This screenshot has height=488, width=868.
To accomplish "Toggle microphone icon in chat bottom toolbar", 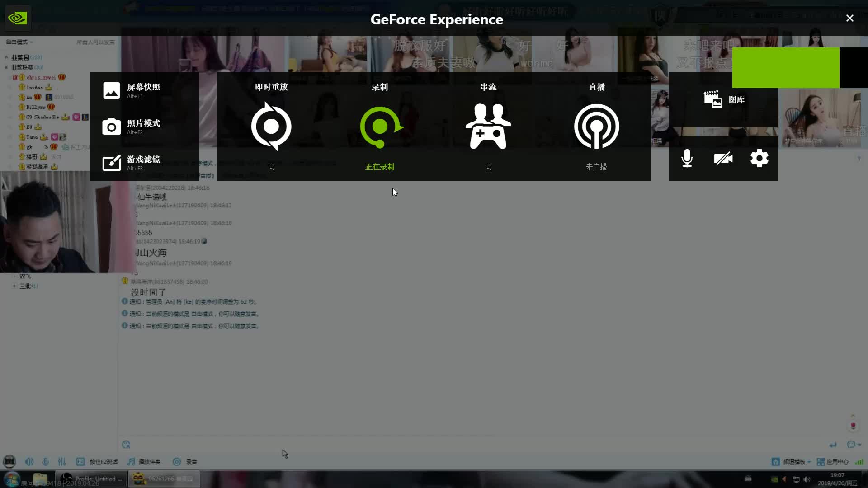I will pos(45,461).
